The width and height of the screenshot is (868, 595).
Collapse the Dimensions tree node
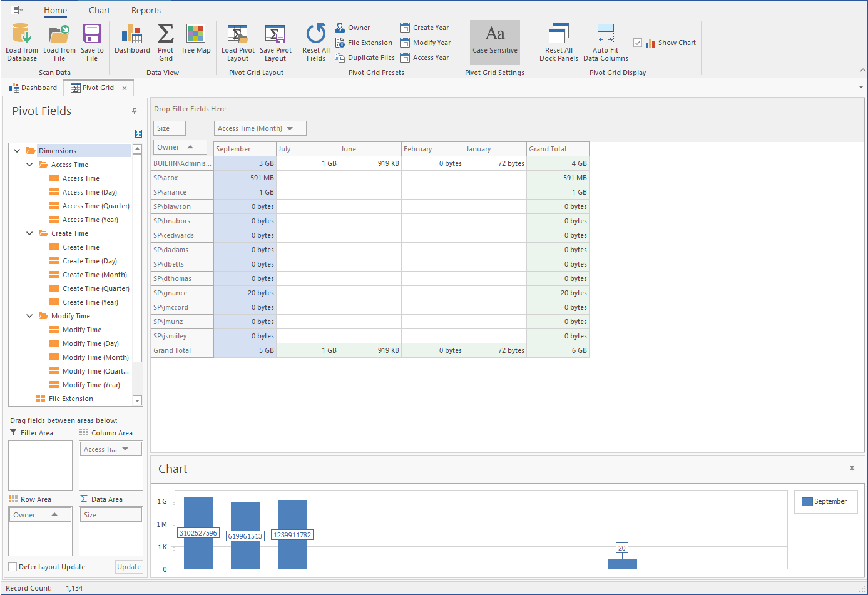(17, 151)
